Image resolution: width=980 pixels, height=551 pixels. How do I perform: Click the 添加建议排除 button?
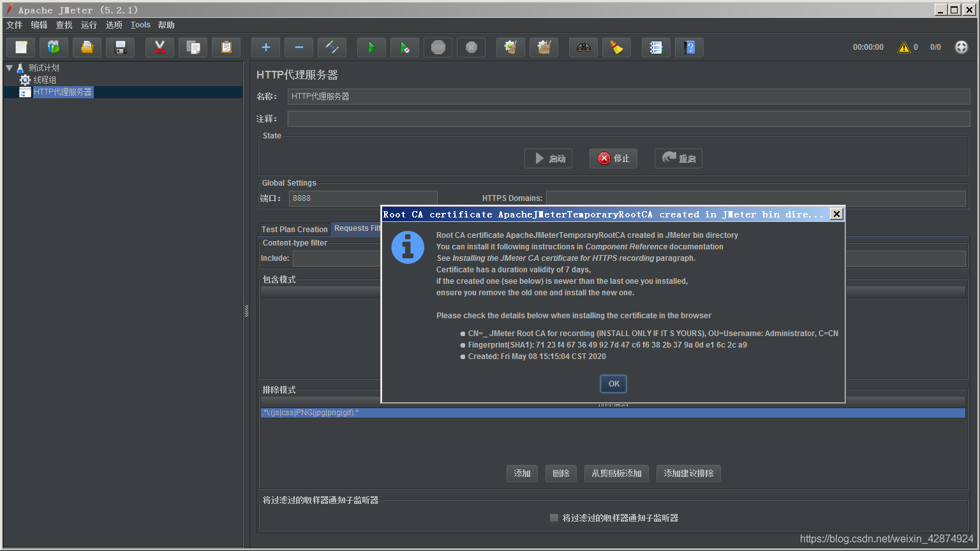pos(688,473)
